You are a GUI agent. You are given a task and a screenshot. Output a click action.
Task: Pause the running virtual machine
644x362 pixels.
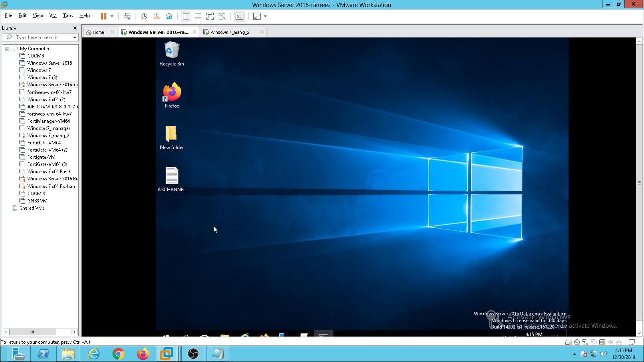coord(103,16)
